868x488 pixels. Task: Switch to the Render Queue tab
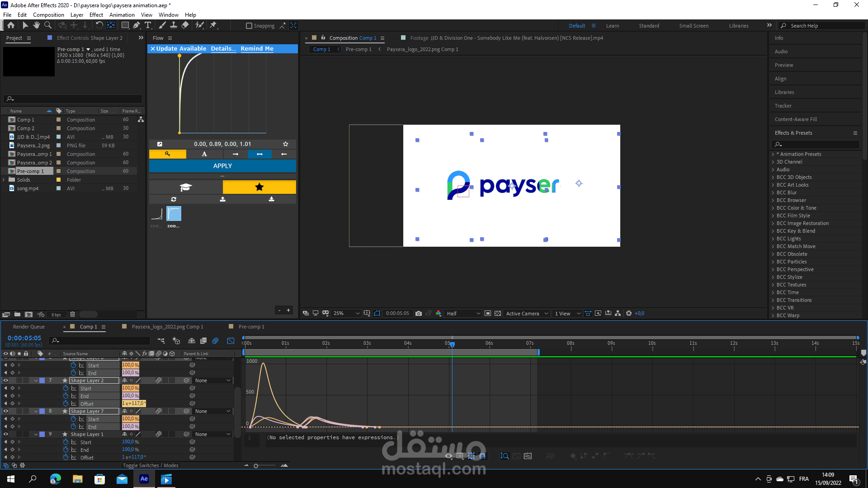coord(29,327)
